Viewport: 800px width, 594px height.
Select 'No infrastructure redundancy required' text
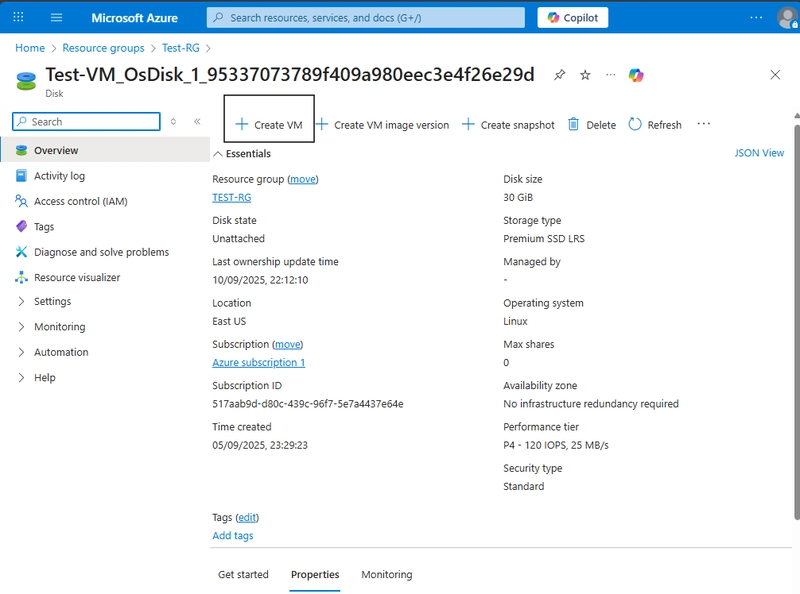point(591,404)
